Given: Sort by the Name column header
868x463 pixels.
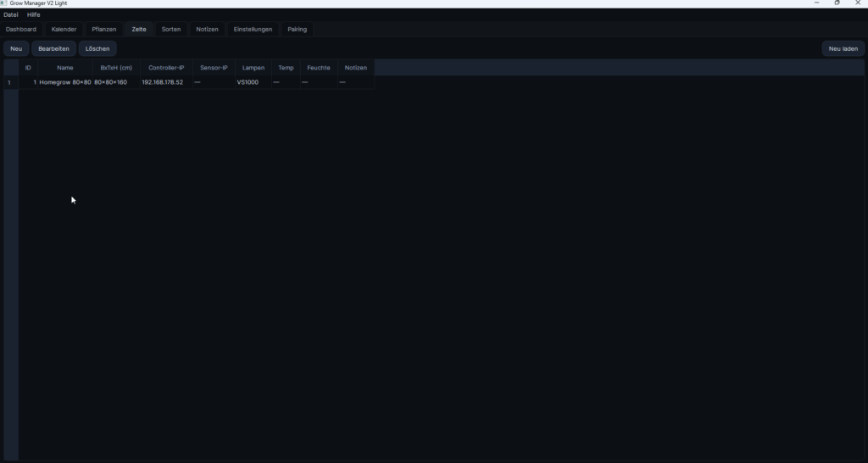Looking at the screenshot, I should 65,68.
